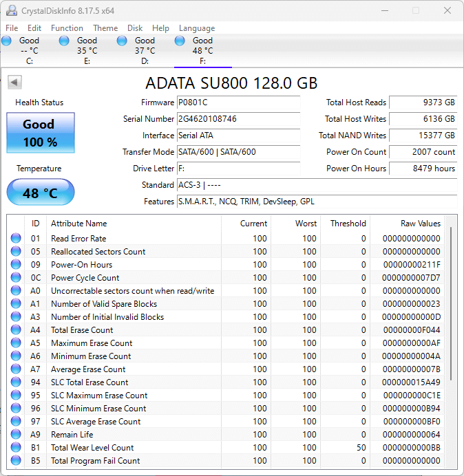Click the Power On Count value 2007 count
Image resolution: width=464 pixels, height=476 pixels.
423,152
